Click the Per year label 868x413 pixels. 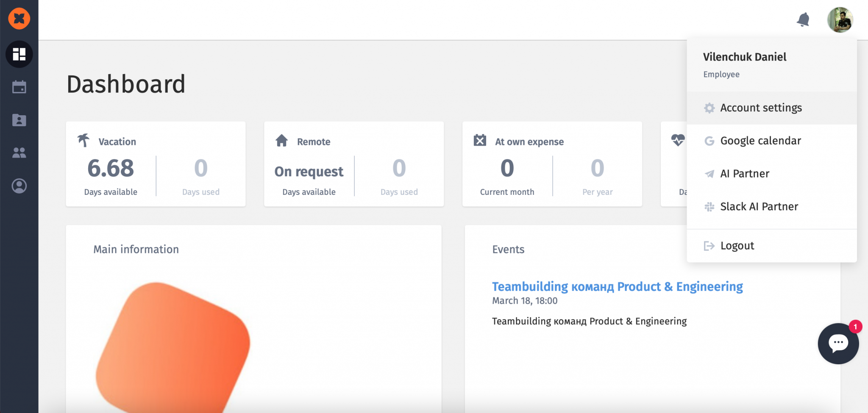pyautogui.click(x=598, y=192)
